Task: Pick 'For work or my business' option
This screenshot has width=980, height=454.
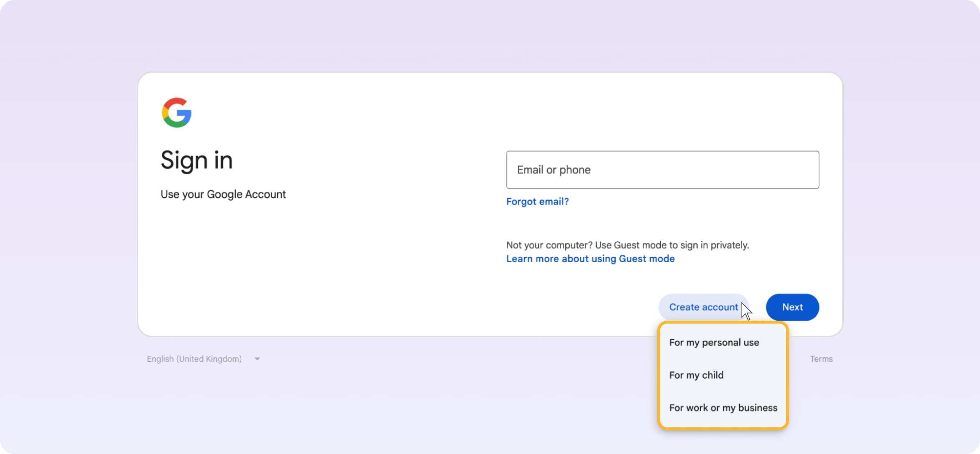Action: (x=723, y=407)
